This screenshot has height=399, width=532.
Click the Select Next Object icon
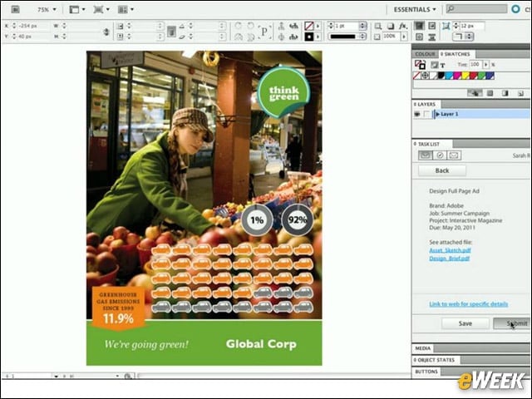coord(293,37)
